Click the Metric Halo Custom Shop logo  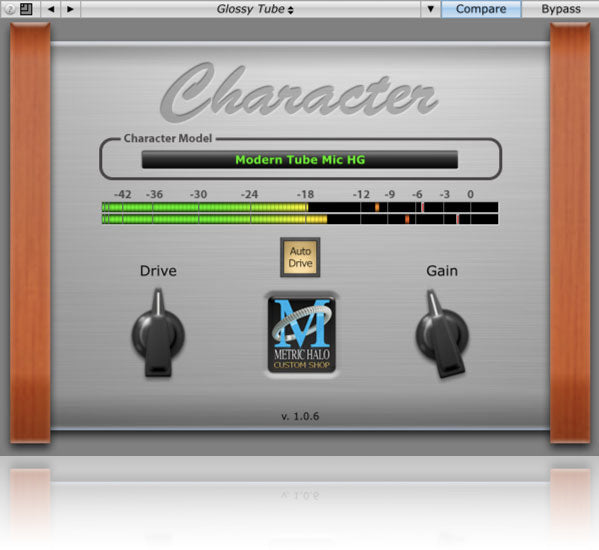click(x=301, y=335)
